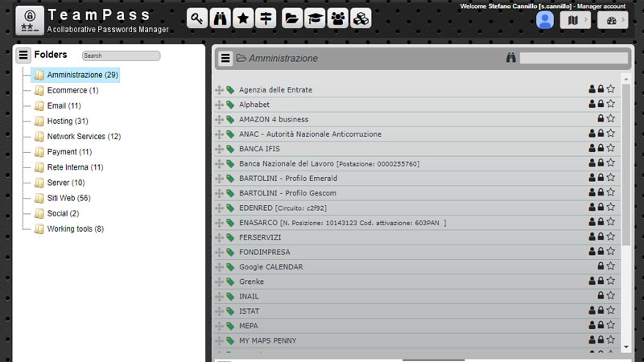
Task: Open the items list hamburger menu
Action: pos(226,58)
